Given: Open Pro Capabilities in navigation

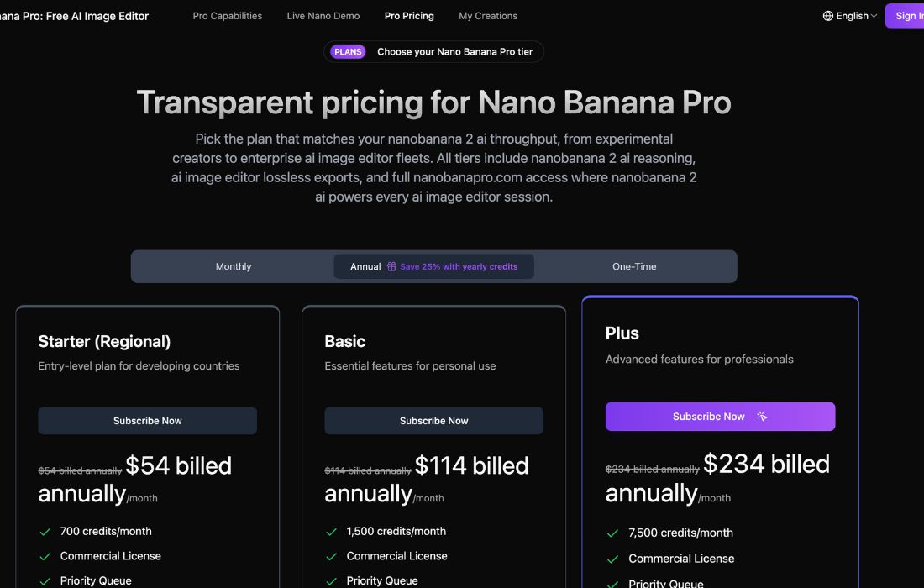Looking at the screenshot, I should click(227, 16).
